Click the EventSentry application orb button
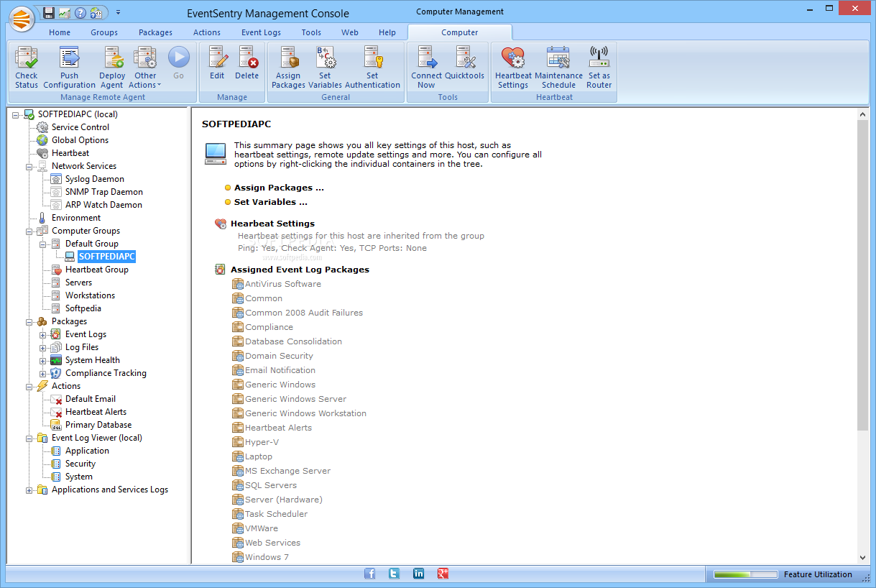 tap(23, 19)
